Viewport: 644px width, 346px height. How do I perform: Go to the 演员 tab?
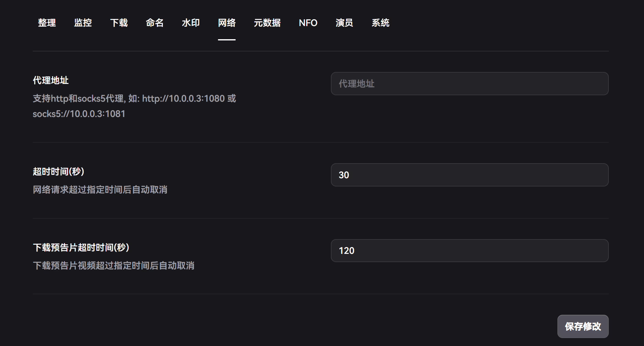pyautogui.click(x=344, y=23)
